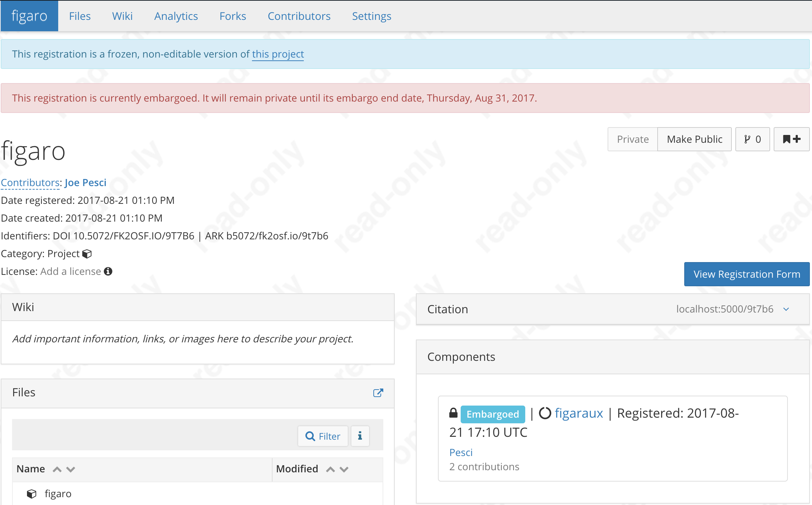Open the Filter search button

coord(323,436)
